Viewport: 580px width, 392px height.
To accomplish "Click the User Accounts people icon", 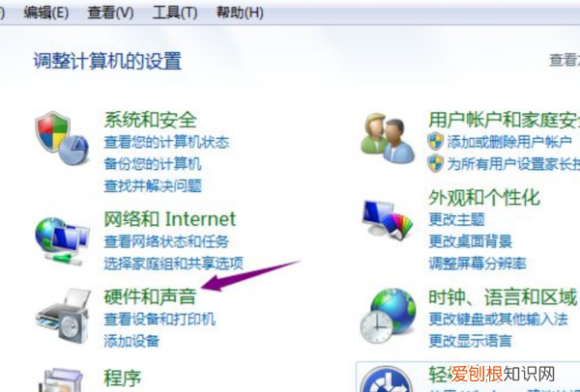I will (x=388, y=138).
